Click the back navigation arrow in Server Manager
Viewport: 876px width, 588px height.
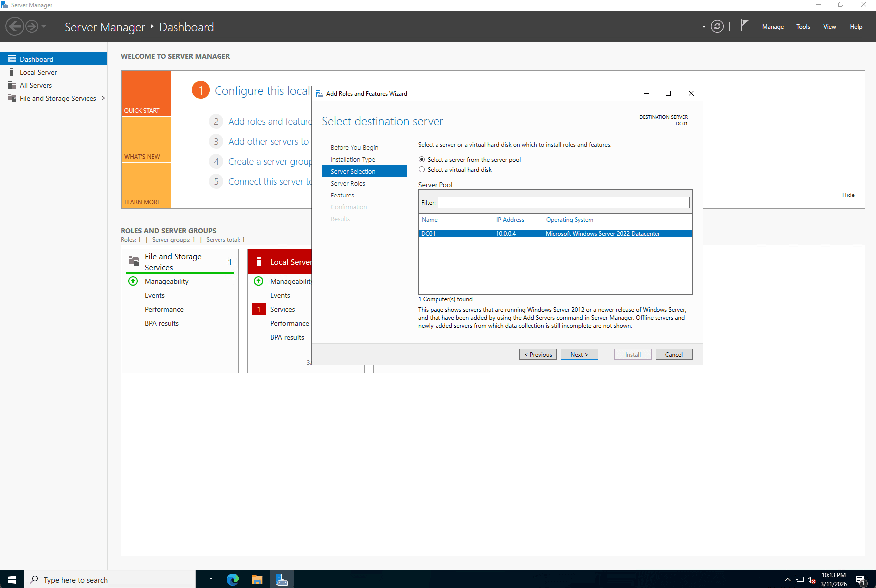[15, 26]
